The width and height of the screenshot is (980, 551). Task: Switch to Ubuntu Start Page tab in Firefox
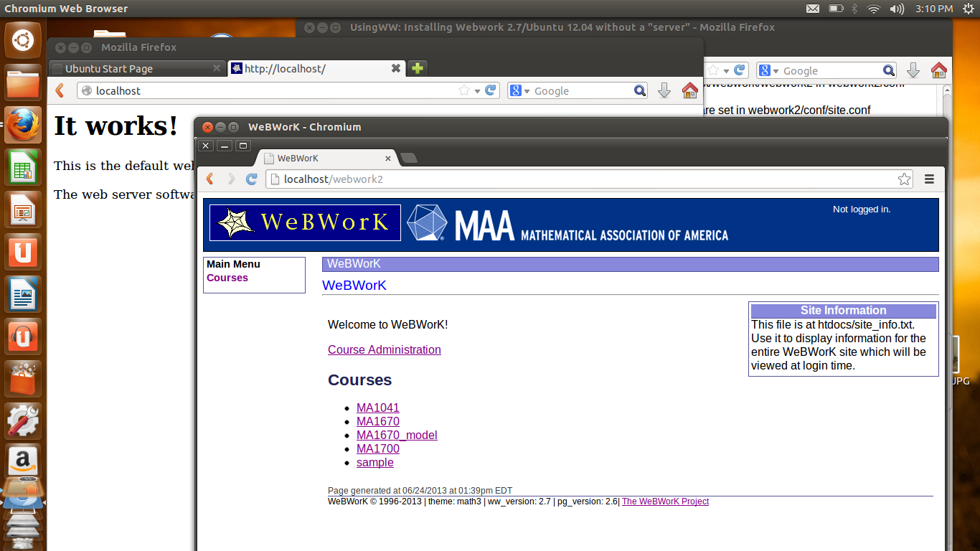(136, 69)
